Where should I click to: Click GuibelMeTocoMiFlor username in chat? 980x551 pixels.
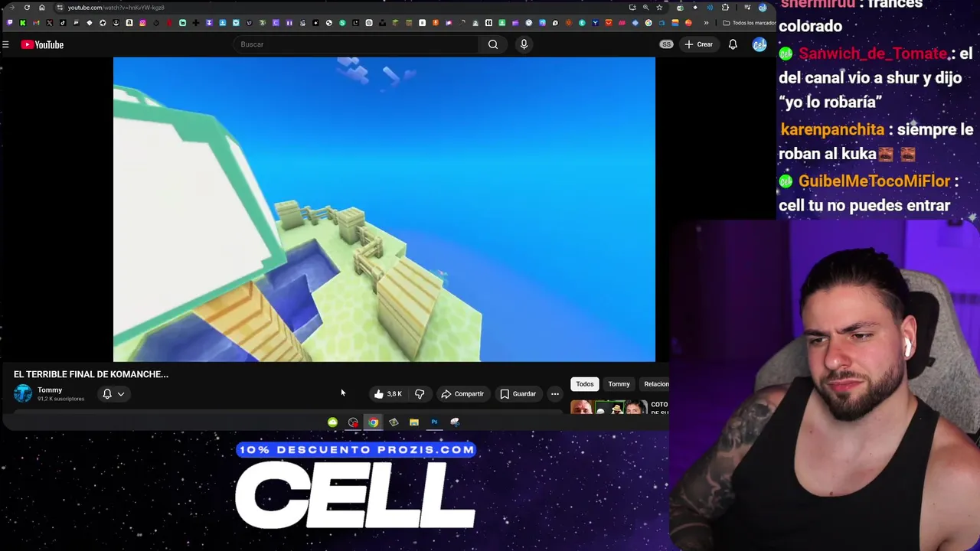[x=874, y=181]
